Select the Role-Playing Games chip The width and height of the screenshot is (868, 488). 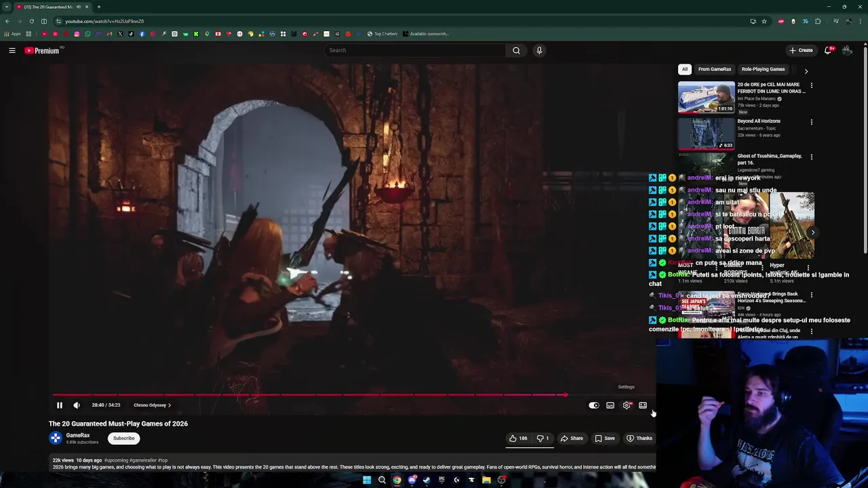763,69
